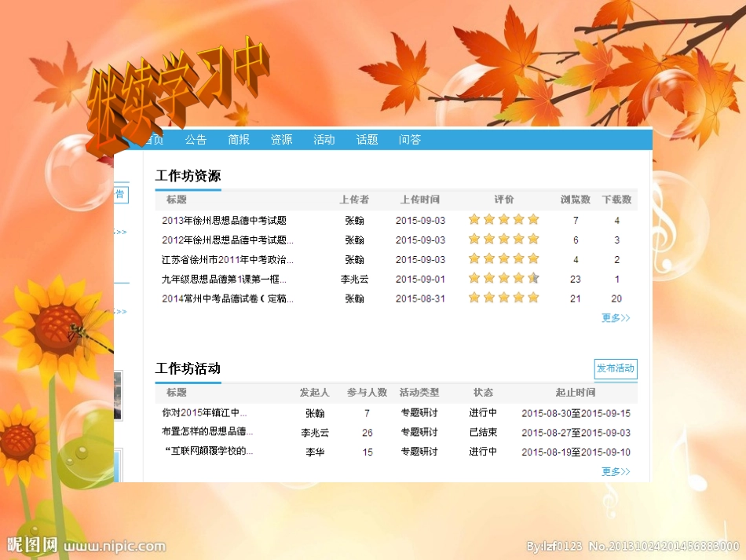The height and width of the screenshot is (560, 746).
Task: Open the 问答 section
Action: point(410,139)
